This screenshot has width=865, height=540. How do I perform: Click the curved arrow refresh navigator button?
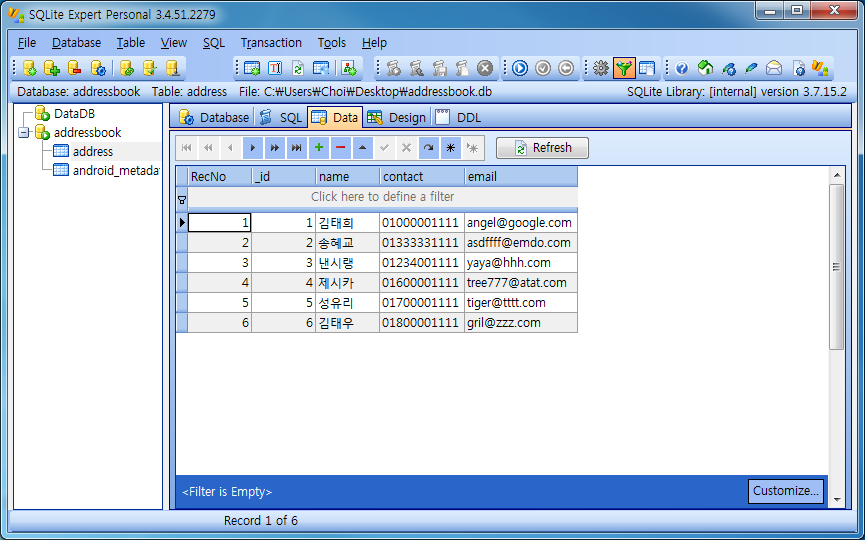click(429, 148)
